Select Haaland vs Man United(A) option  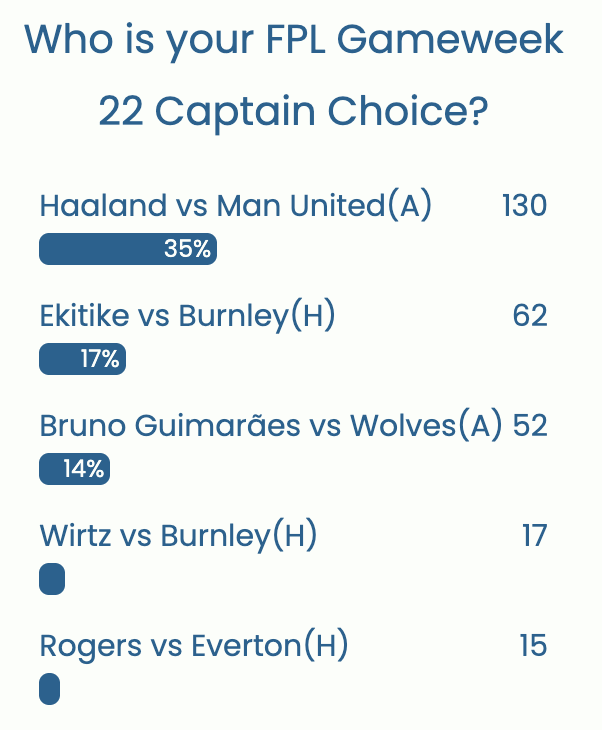[x=236, y=206]
